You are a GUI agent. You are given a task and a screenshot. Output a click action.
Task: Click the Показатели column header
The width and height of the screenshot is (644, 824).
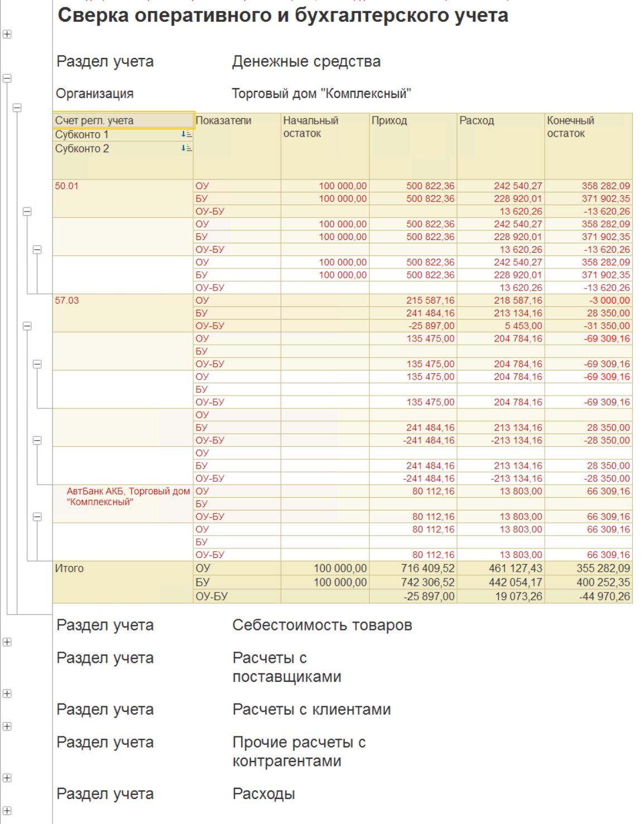[224, 121]
